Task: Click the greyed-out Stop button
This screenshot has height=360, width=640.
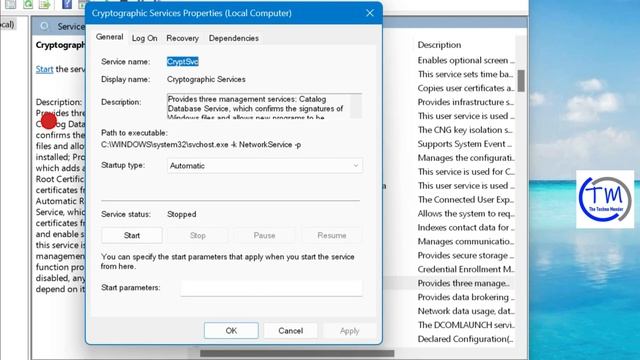Action: point(198,236)
